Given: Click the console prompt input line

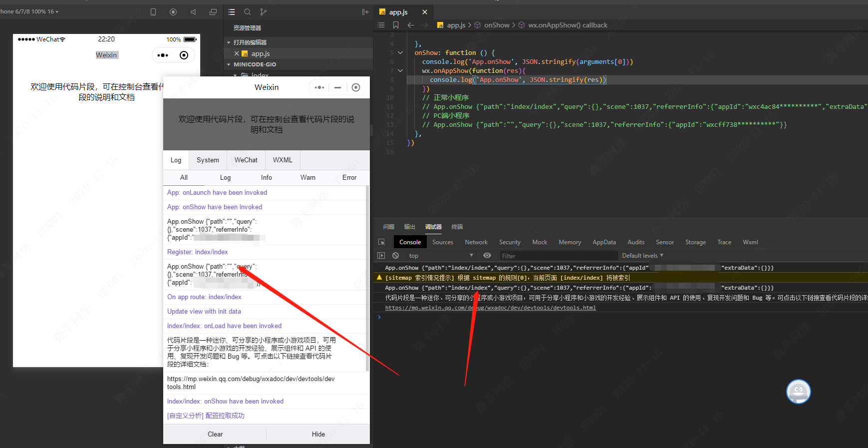Looking at the screenshot, I should [x=621, y=317].
